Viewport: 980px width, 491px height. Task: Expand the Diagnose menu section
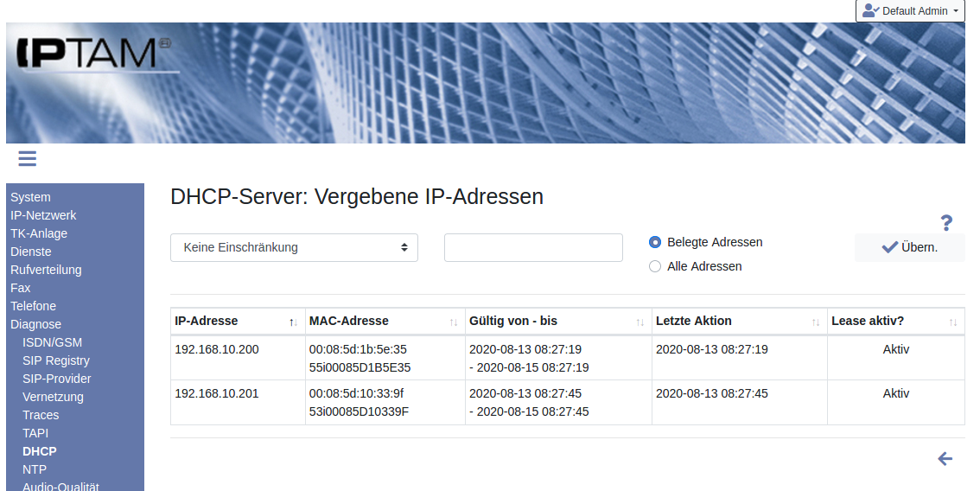coord(35,324)
